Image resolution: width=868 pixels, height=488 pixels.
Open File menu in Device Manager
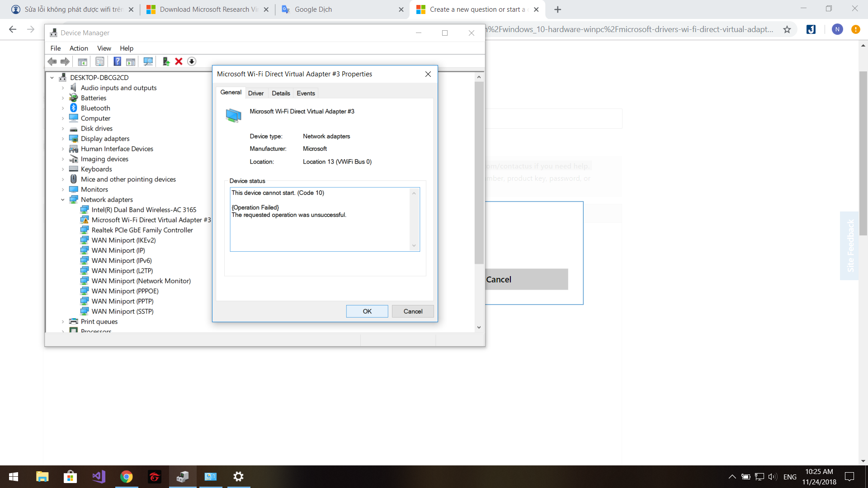(x=56, y=48)
